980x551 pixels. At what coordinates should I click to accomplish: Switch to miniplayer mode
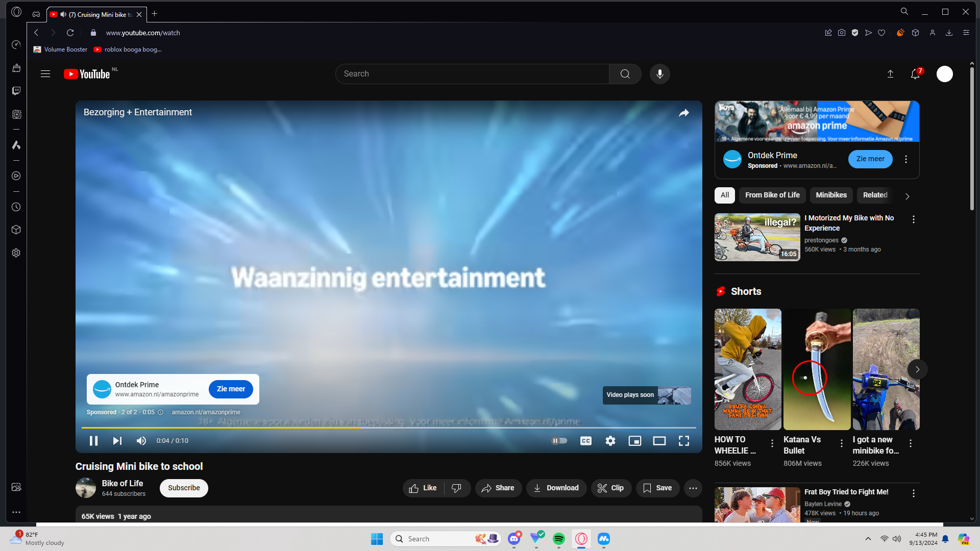pos(635,441)
